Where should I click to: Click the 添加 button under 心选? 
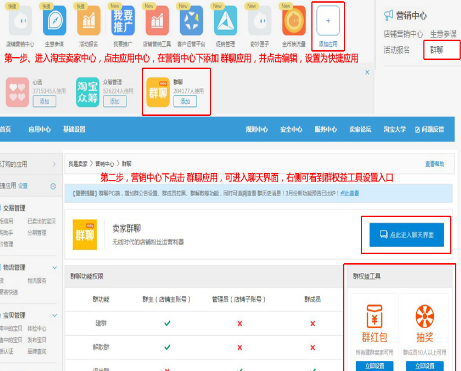point(44,101)
